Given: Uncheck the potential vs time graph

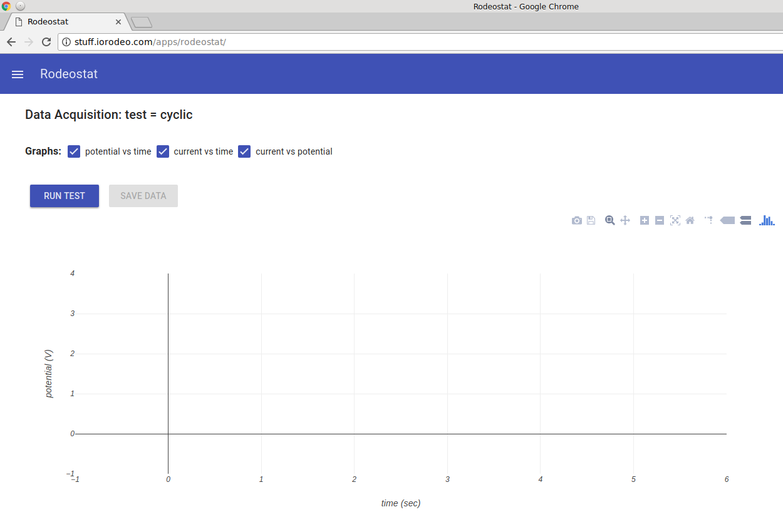Looking at the screenshot, I should 74,151.
